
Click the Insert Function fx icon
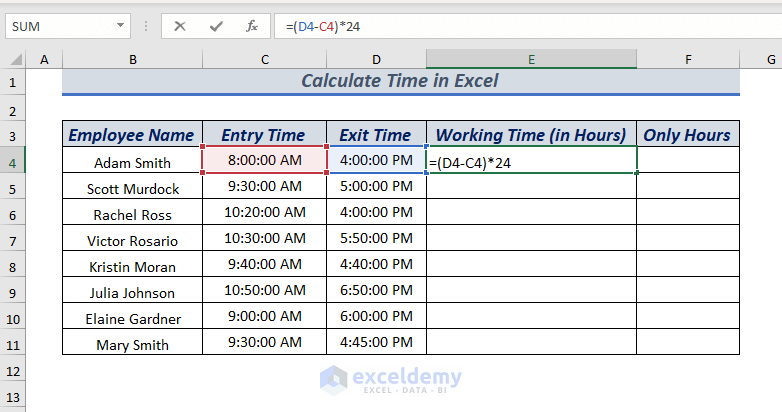[252, 26]
